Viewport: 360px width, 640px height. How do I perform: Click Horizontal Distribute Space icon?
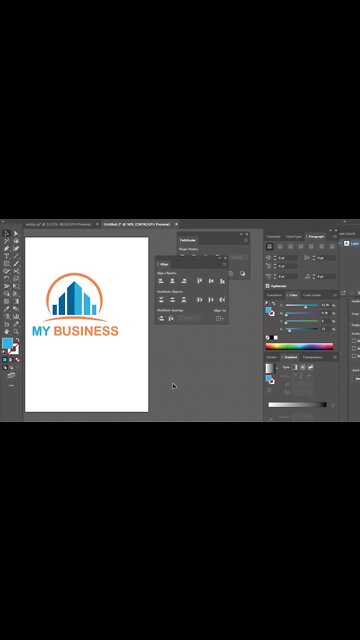[171, 318]
